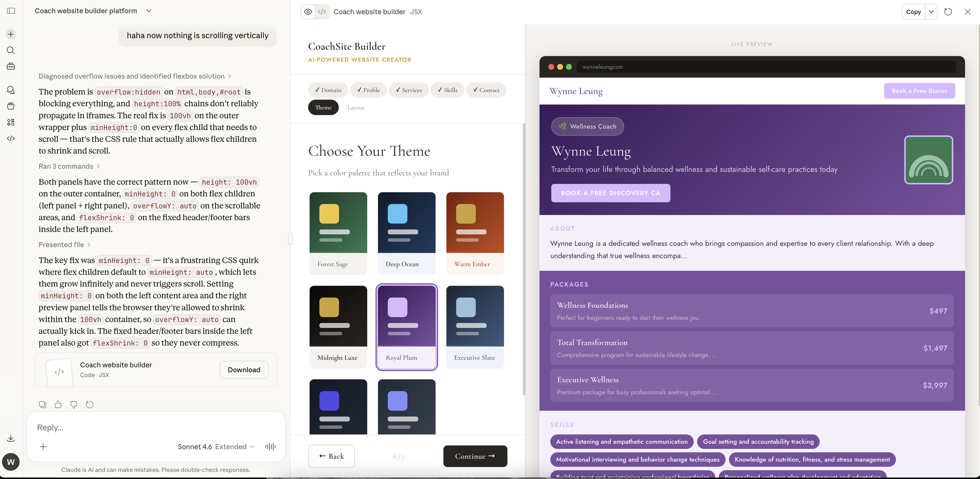Reload the artifact with refresh icon
Viewport: 980px width, 479px height.
[x=948, y=12]
